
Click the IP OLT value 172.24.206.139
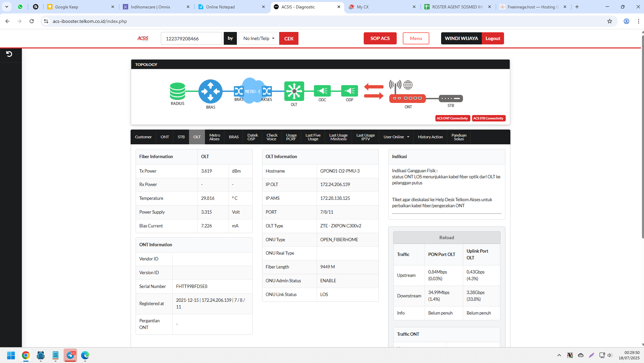click(335, 184)
